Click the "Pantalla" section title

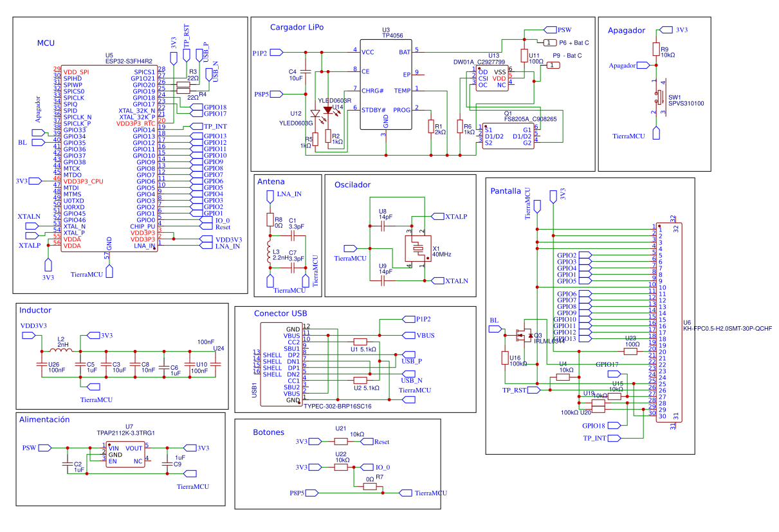[x=506, y=191]
